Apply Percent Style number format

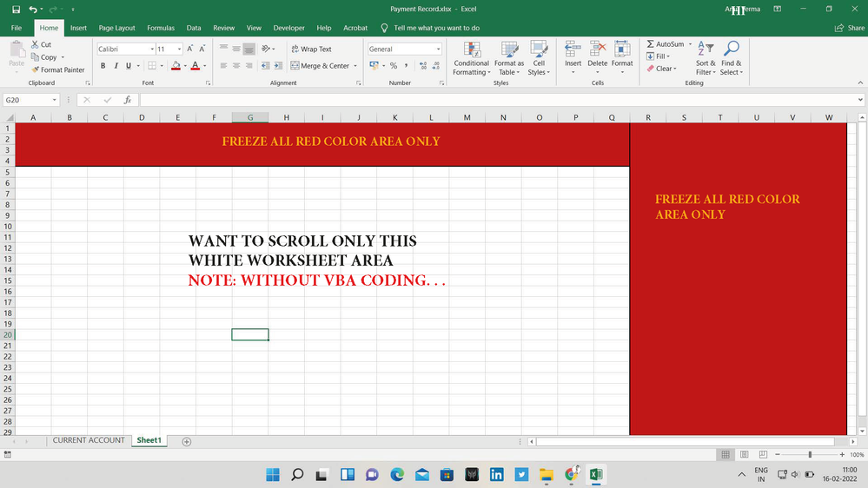(x=394, y=65)
